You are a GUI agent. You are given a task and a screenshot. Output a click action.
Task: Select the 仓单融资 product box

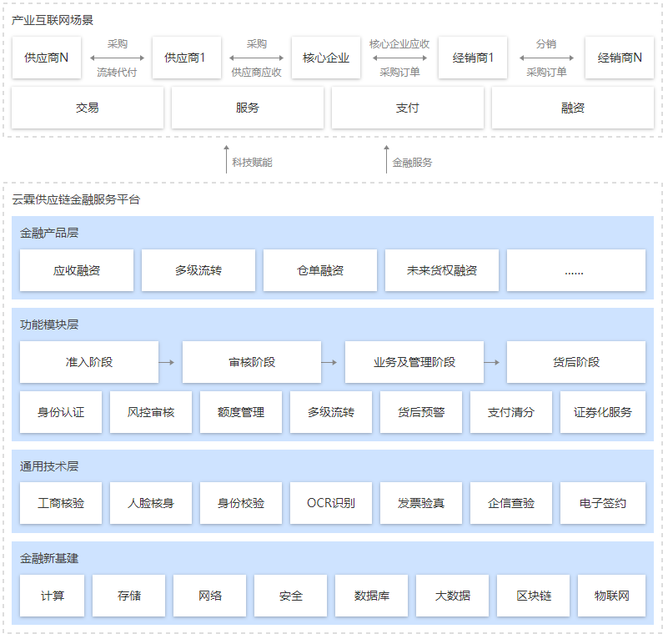[320, 270]
